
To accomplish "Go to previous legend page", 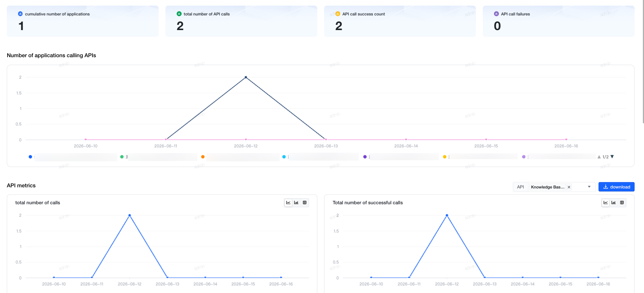I will (599, 157).
